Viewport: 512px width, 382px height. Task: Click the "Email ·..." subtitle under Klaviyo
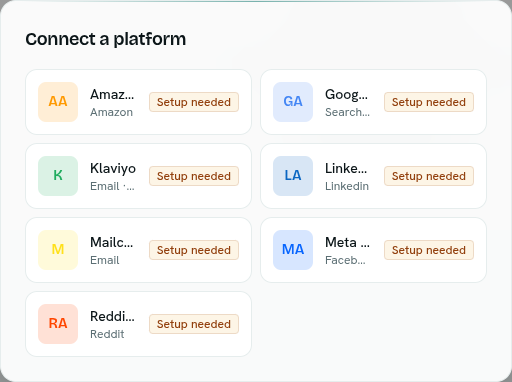click(x=113, y=186)
